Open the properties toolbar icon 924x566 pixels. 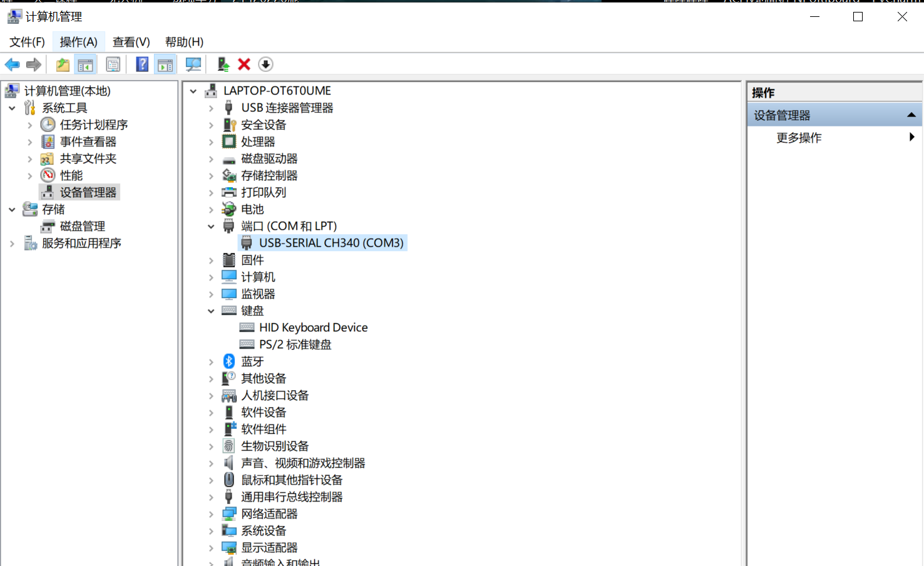point(113,64)
